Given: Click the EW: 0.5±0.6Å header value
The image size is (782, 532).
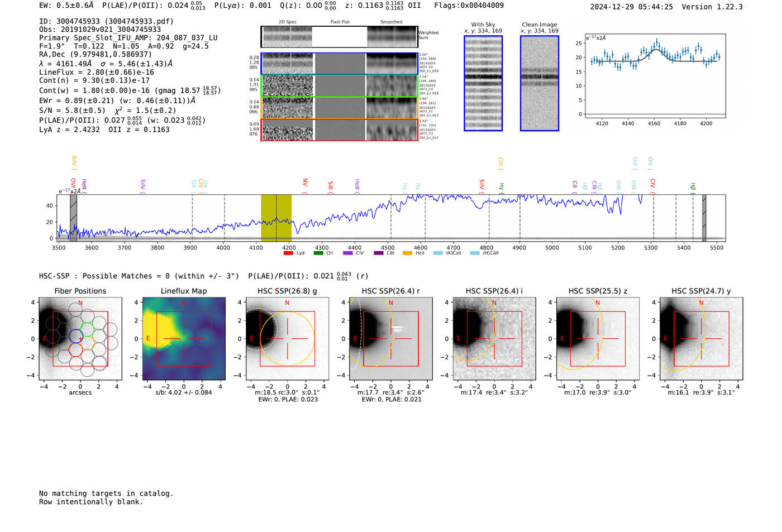Looking at the screenshot, I should [x=66, y=5].
